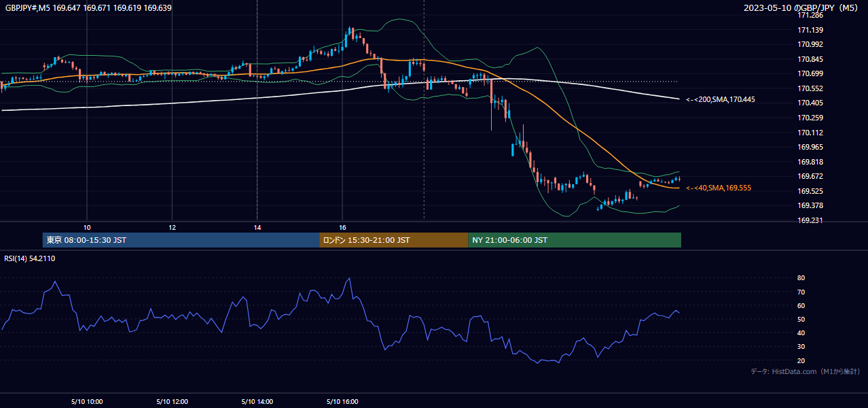Click the HistData.com data source credit
The height and width of the screenshot is (408, 868).
tap(806, 371)
